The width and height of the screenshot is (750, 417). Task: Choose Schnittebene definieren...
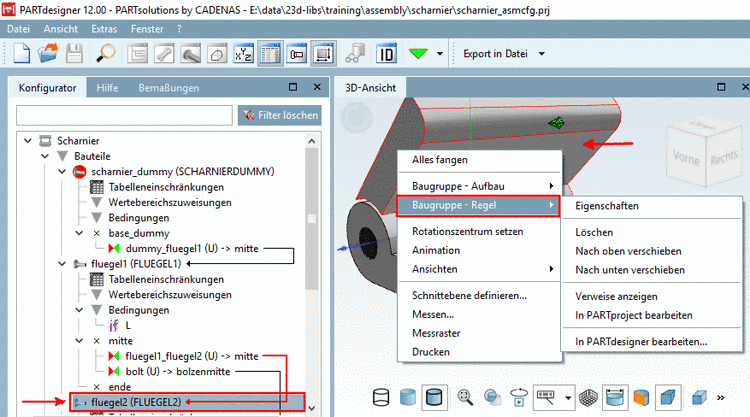pyautogui.click(x=469, y=296)
